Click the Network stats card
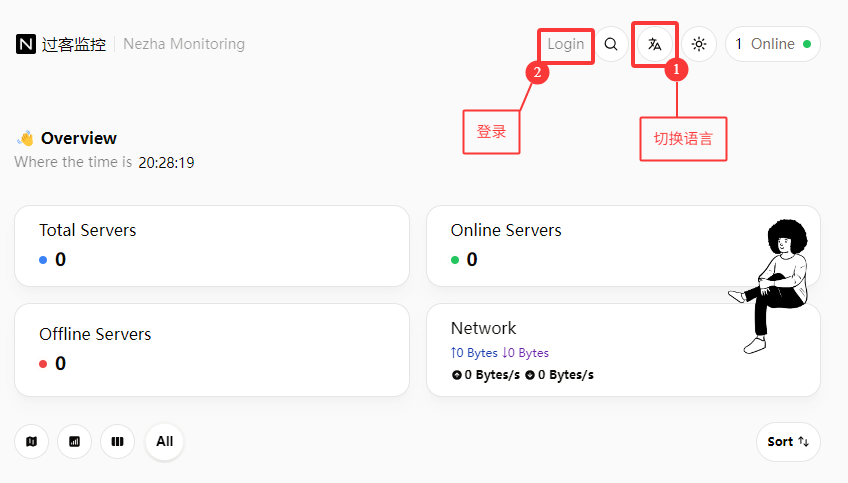The height and width of the screenshot is (483, 848). pos(580,350)
